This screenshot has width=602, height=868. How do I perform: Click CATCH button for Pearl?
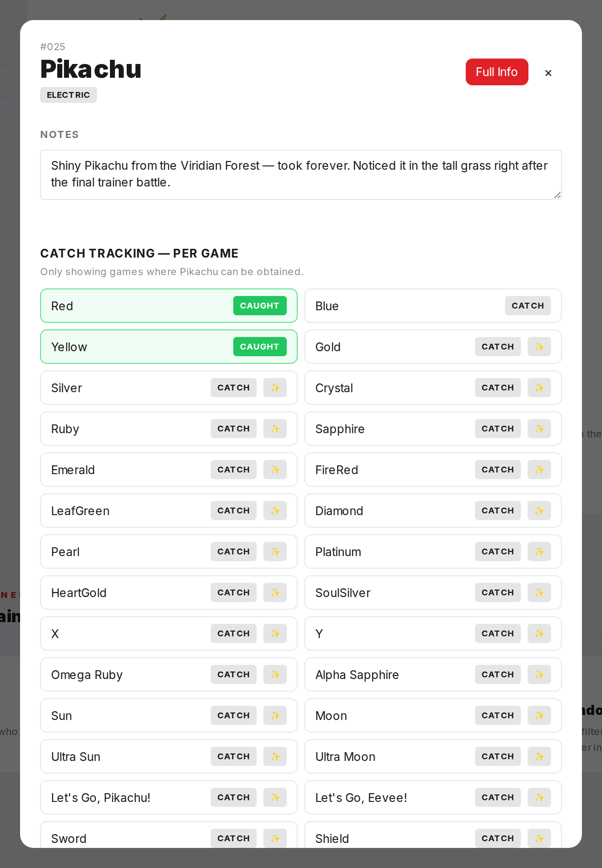tap(233, 551)
